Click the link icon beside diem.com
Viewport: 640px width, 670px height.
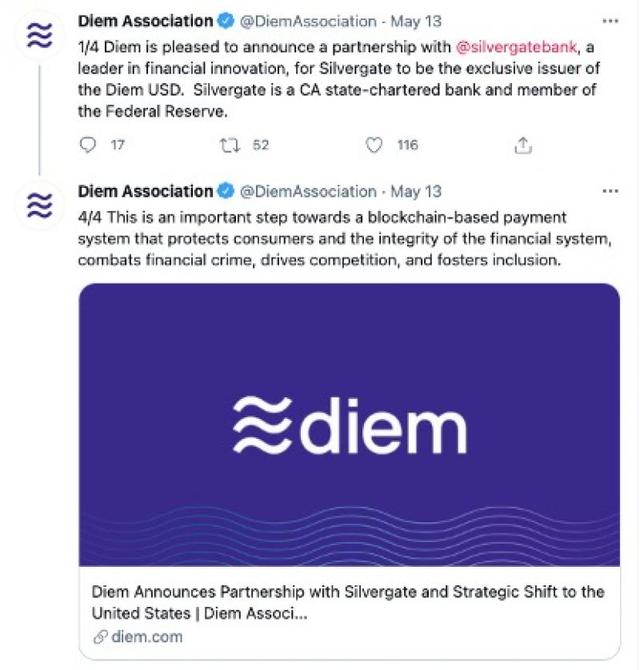100,637
